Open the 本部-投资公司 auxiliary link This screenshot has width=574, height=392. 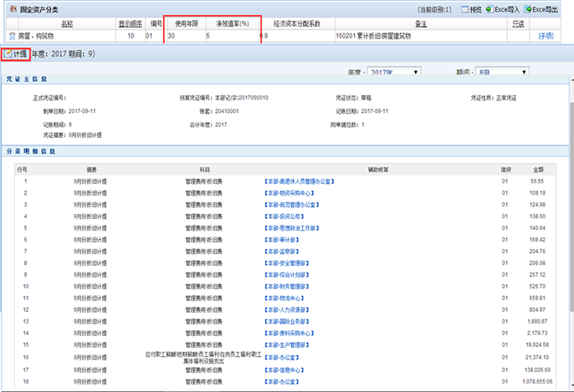(x=284, y=216)
